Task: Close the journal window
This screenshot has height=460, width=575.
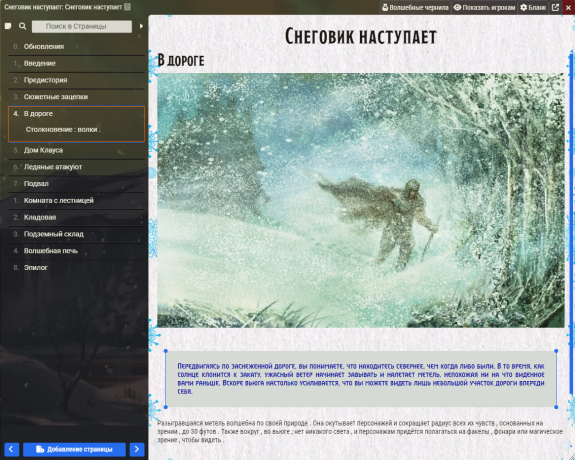Action: click(568, 7)
